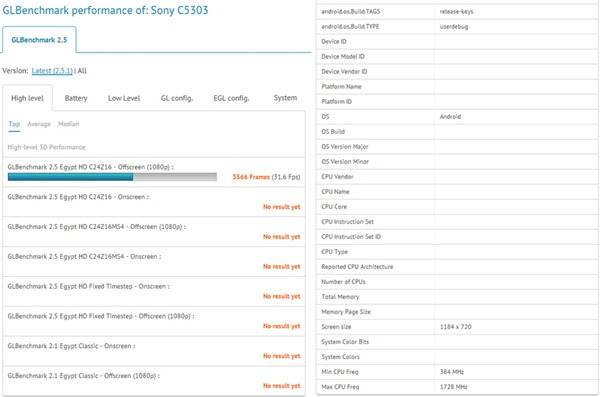Click the page title GLBenchmark performance of Sony C5303
This screenshot has width=600, height=397.
[x=105, y=10]
